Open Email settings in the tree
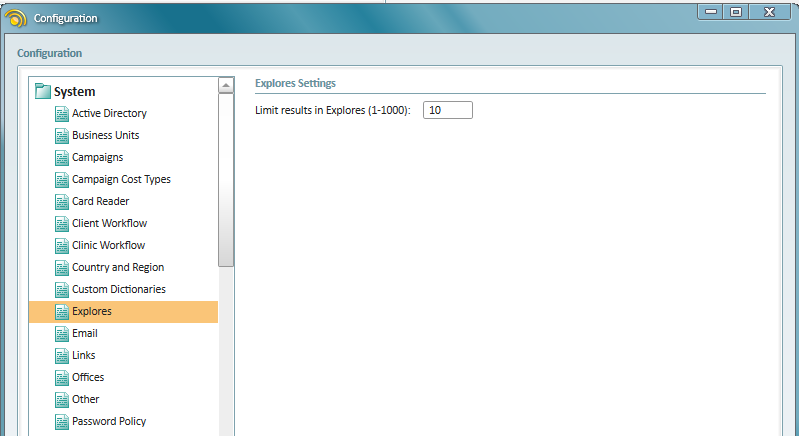799x436 pixels. coord(85,333)
